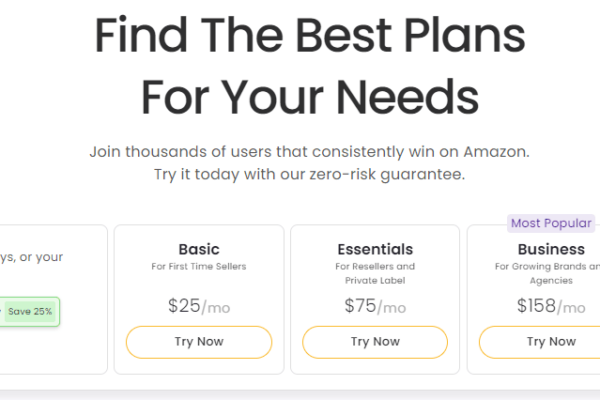Click the zero-risk guarantee sentence
The width and height of the screenshot is (600, 400).
point(310,175)
